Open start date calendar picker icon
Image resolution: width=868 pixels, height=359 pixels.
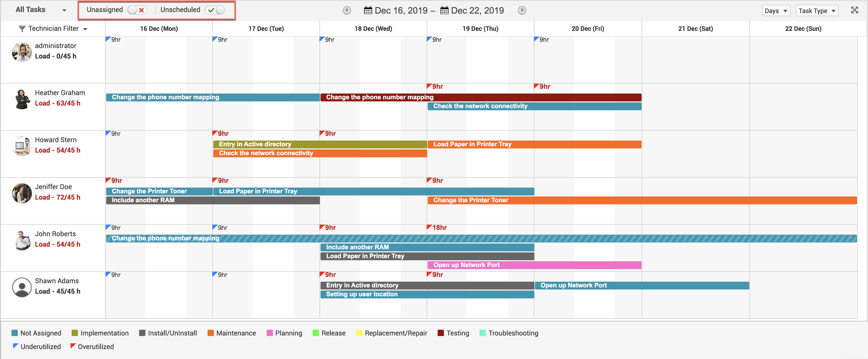(368, 10)
